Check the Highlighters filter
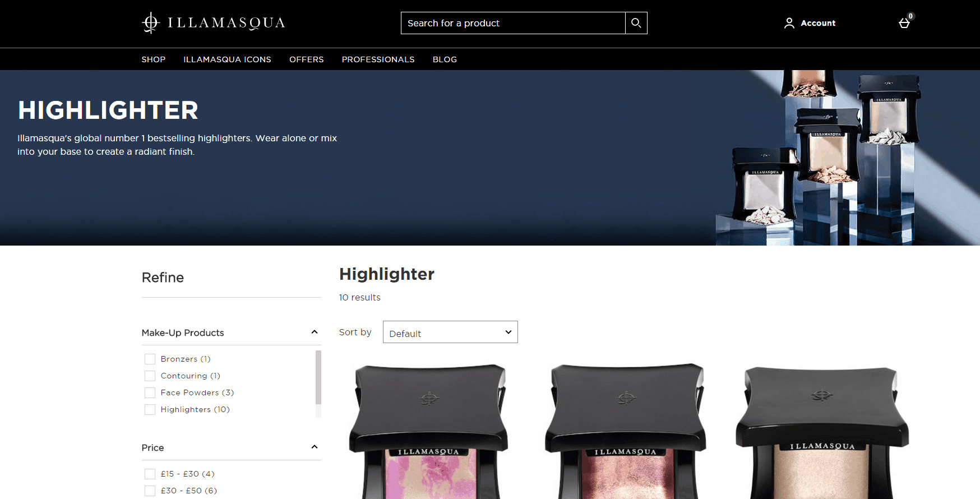The height and width of the screenshot is (499, 980). [x=150, y=409]
